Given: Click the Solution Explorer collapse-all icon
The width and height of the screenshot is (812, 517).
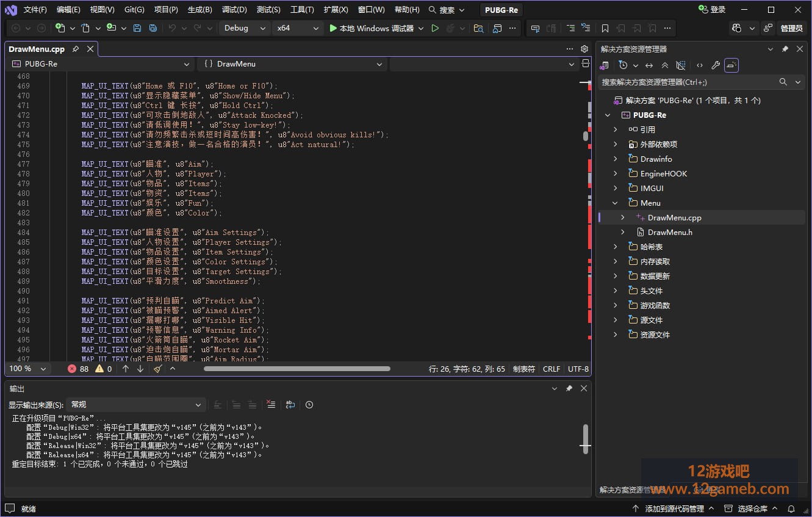Looking at the screenshot, I should (665, 65).
